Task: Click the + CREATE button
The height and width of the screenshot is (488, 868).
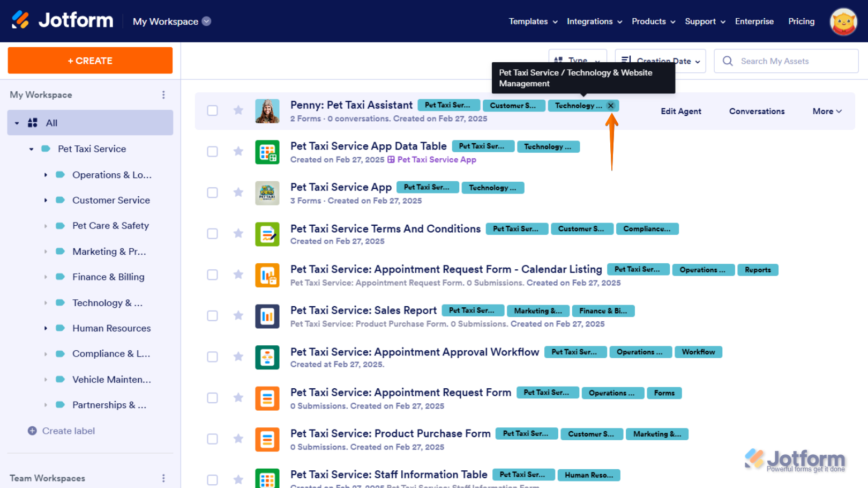Action: (x=90, y=61)
